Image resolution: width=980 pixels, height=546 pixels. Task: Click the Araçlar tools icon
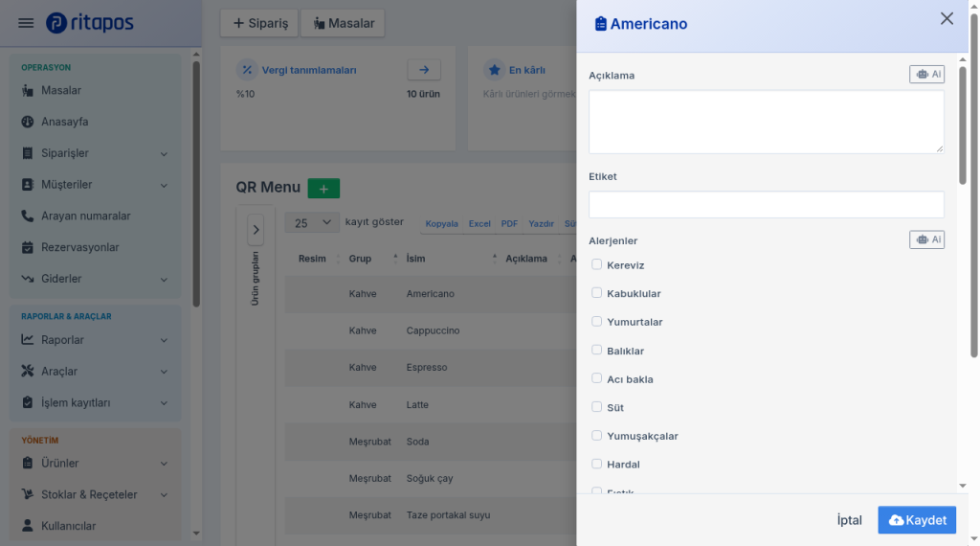[x=28, y=371]
